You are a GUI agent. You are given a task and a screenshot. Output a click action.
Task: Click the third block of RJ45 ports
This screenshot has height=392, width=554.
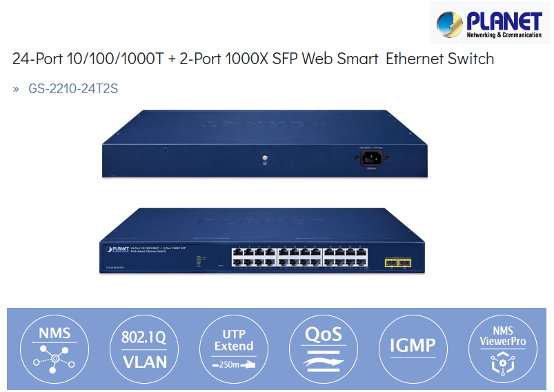[345, 257]
